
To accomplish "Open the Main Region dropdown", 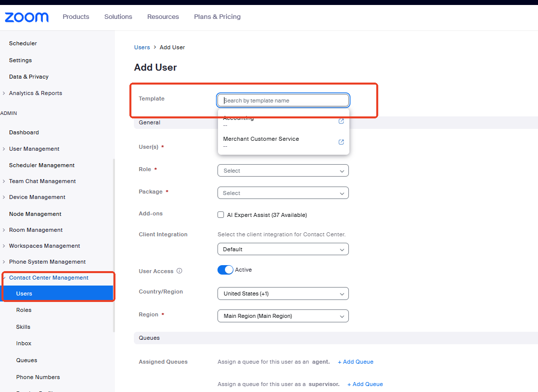I will pyautogui.click(x=283, y=316).
